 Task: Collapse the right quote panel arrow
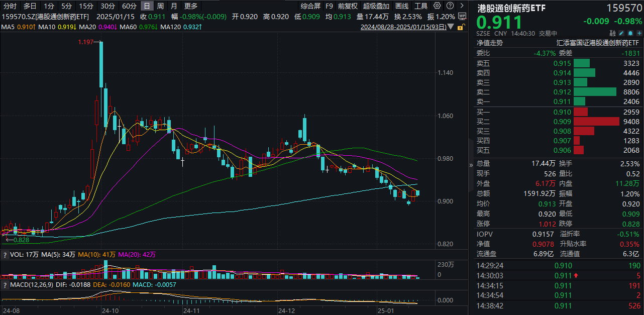click(x=471, y=164)
